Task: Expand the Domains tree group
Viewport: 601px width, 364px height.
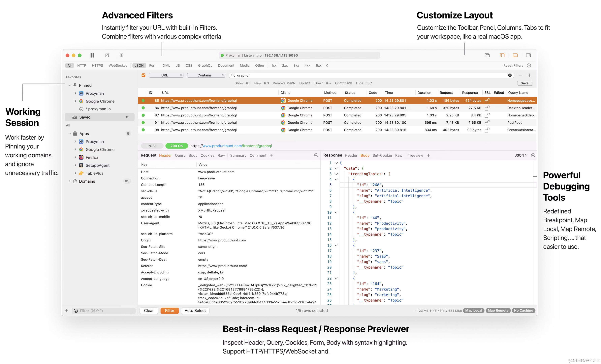Action: [70, 181]
